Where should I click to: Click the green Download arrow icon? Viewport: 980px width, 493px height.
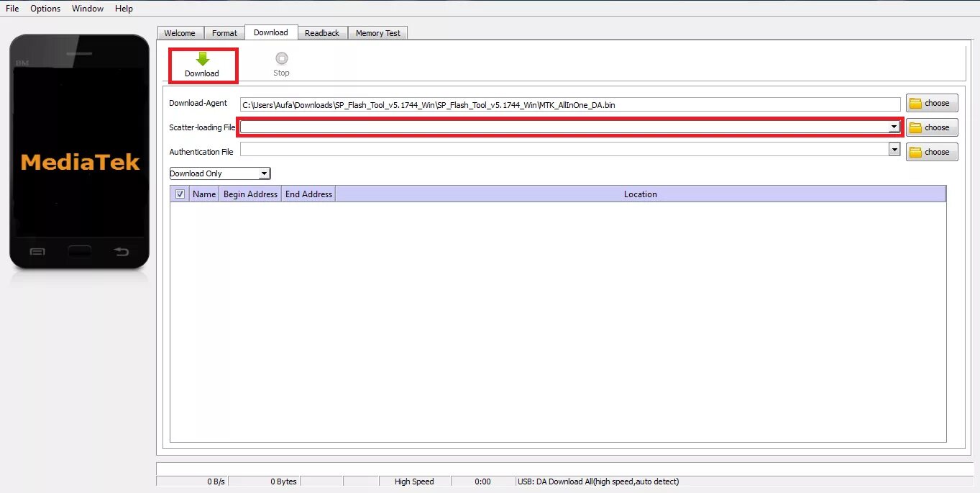click(x=202, y=59)
